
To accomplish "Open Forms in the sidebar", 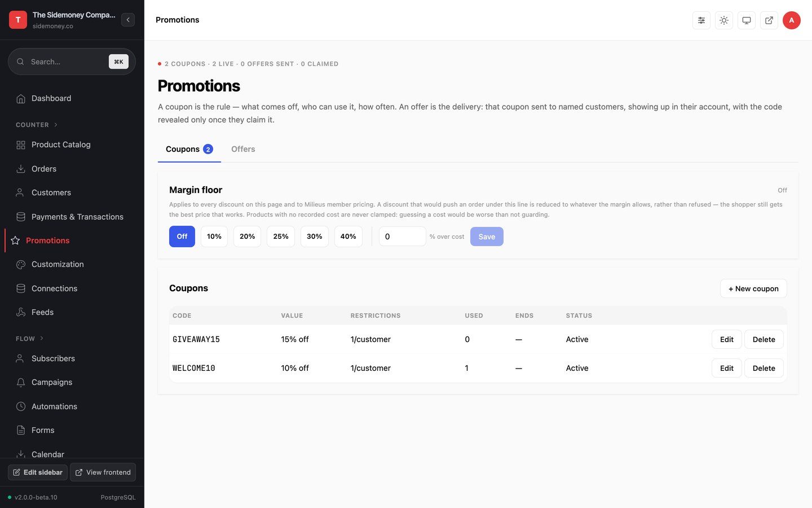I will [x=72, y=430].
